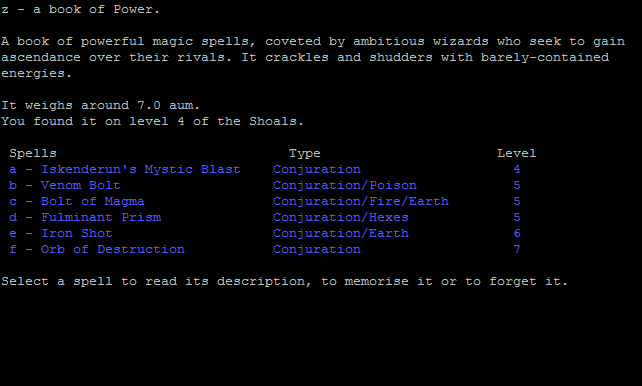Click the Level column header
Image resolution: width=642 pixels, height=386 pixels.
pyautogui.click(x=516, y=153)
